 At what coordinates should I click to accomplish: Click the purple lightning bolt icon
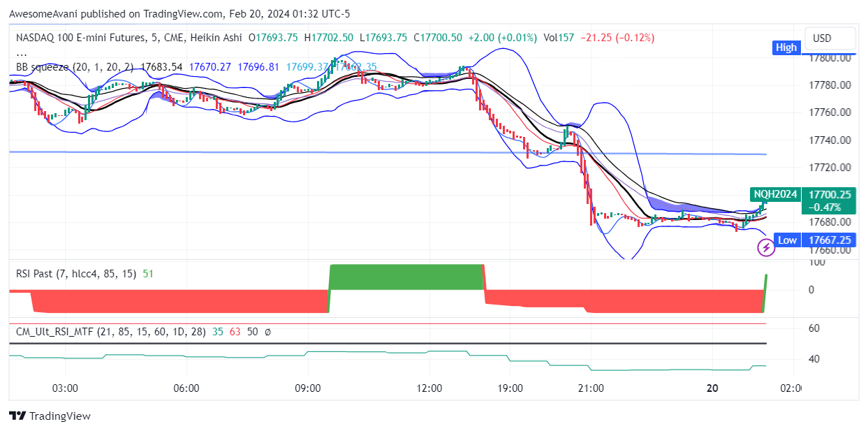[766, 247]
